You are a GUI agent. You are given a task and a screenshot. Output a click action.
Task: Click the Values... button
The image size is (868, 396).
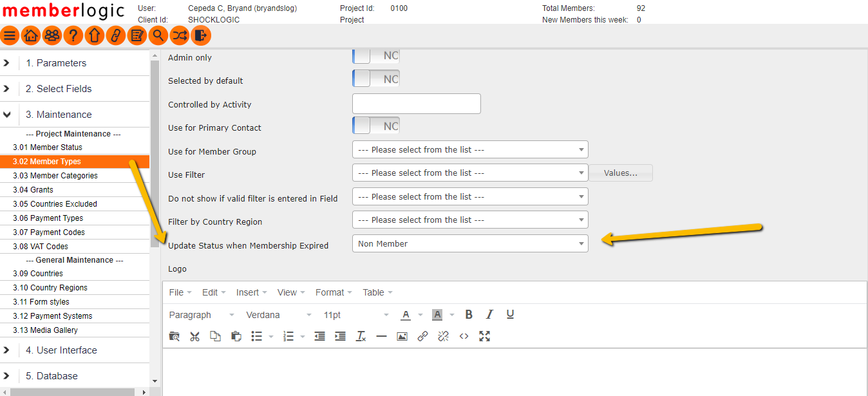(x=620, y=173)
